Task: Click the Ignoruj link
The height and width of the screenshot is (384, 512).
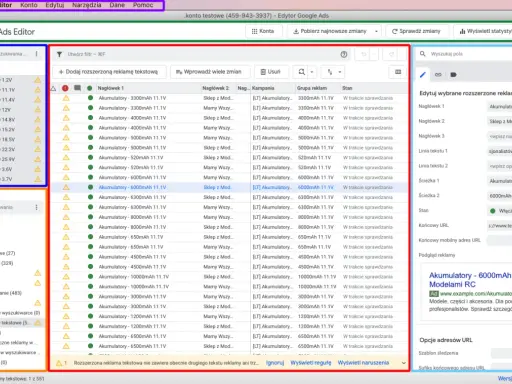Action: click(275, 363)
